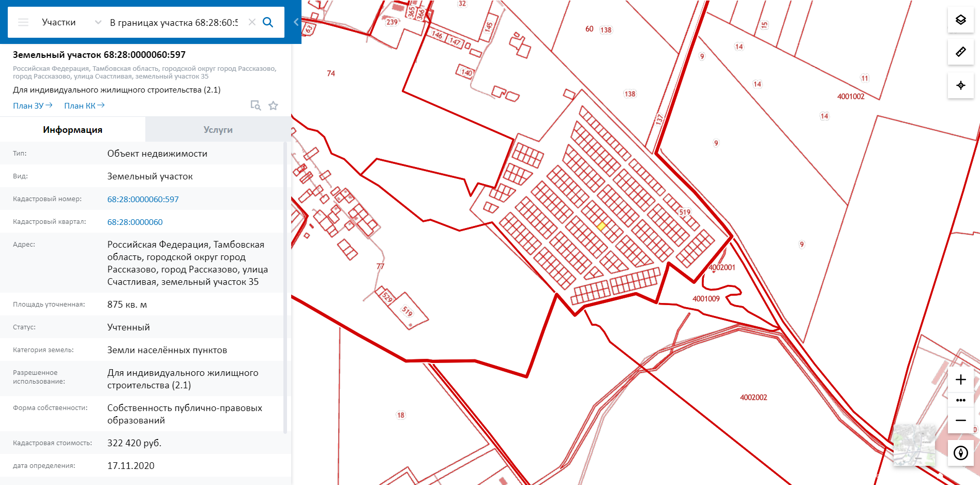Reset map orientation with compass
This screenshot has width=980, height=485.
tap(960, 453)
